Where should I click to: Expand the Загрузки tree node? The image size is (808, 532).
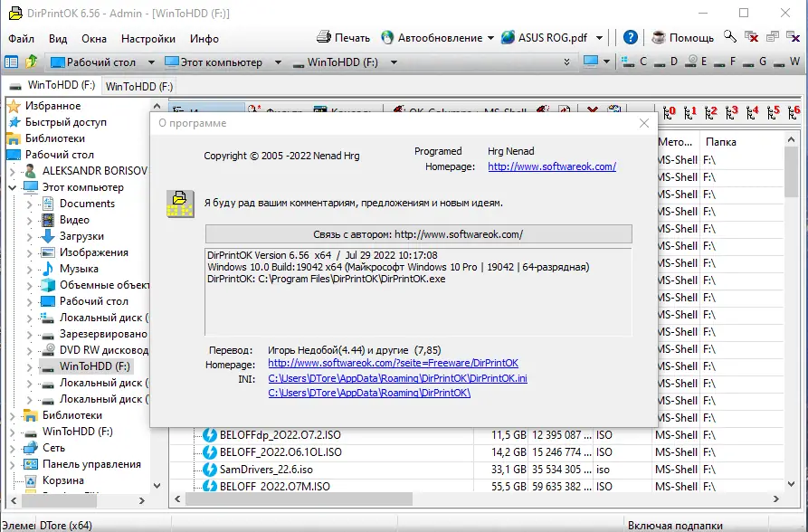point(29,237)
